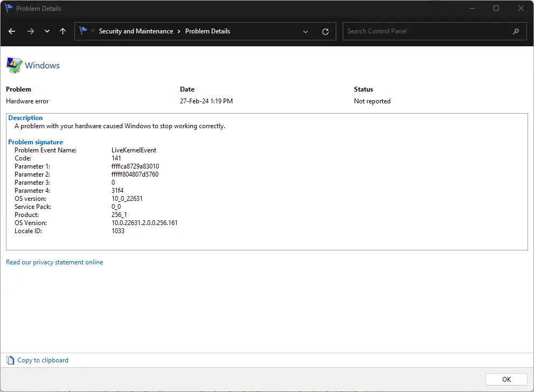Open the privacy statement online link
This screenshot has width=534, height=392.
click(54, 262)
